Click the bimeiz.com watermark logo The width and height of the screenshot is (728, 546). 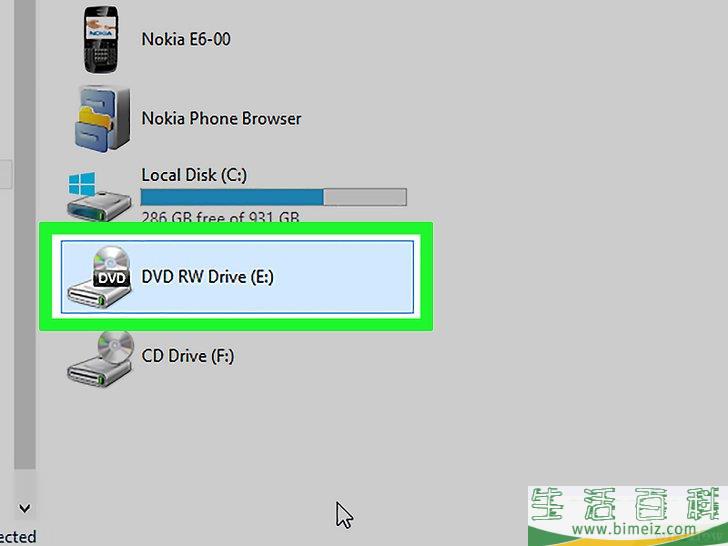point(628,516)
